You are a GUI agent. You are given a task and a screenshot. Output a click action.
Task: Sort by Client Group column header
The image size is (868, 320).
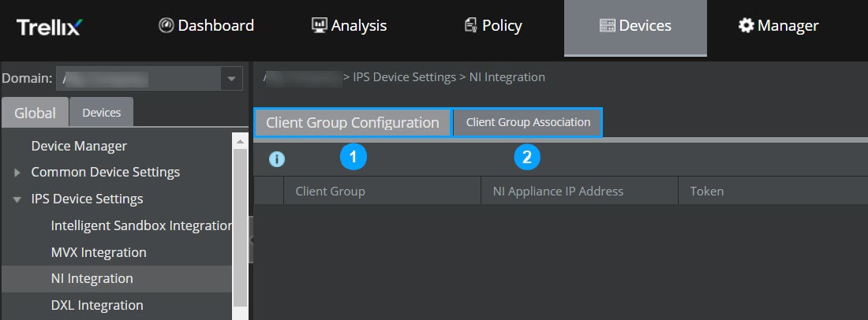(x=382, y=192)
